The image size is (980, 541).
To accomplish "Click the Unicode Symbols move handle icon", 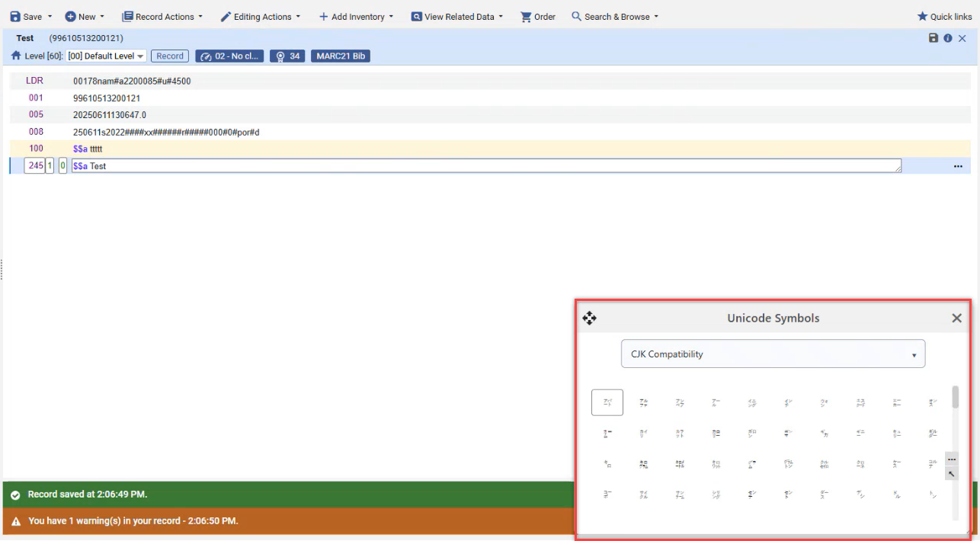I will (589, 318).
